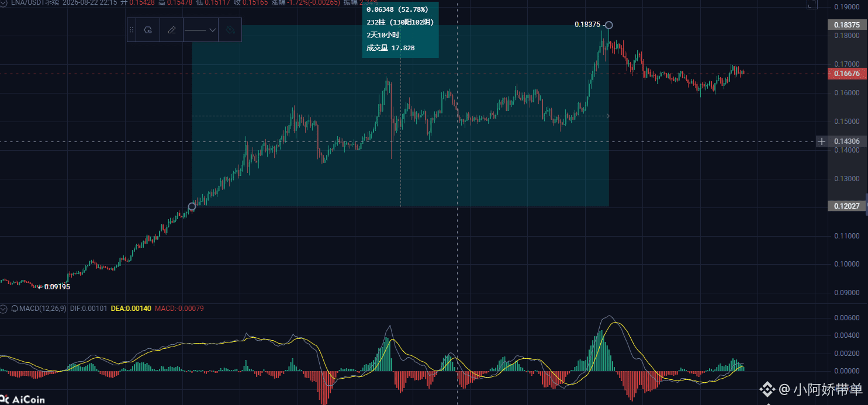Click the AiCoin logo
This screenshot has height=405, width=868.
coord(22,400)
